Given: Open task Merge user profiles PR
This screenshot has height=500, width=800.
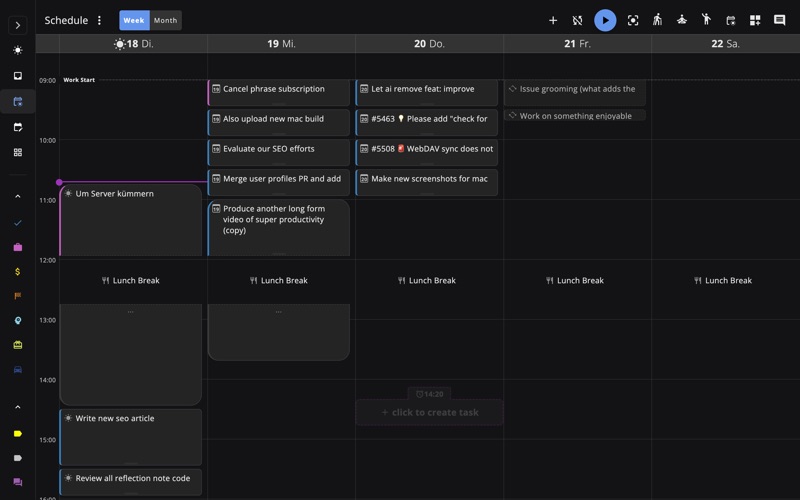Looking at the screenshot, I should pos(279,183).
